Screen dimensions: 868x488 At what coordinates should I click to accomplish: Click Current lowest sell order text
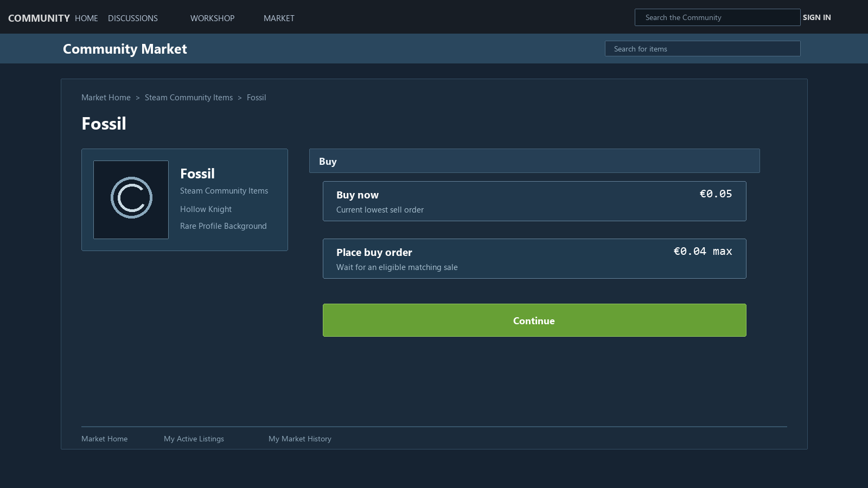(x=380, y=210)
